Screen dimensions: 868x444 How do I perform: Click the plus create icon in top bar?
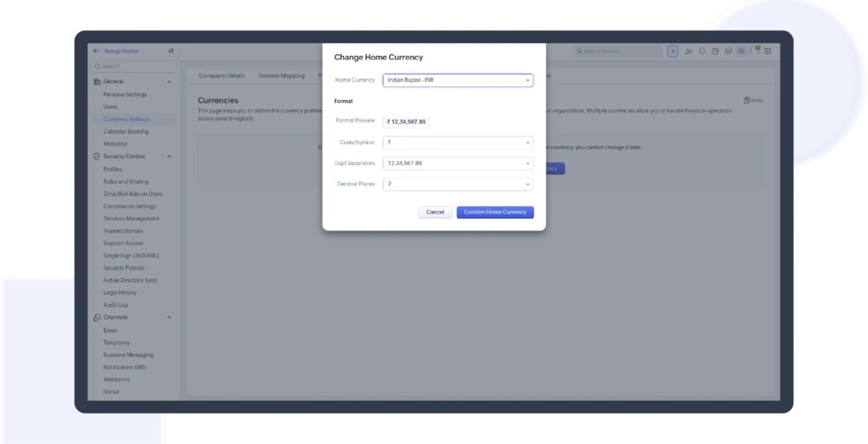[672, 51]
